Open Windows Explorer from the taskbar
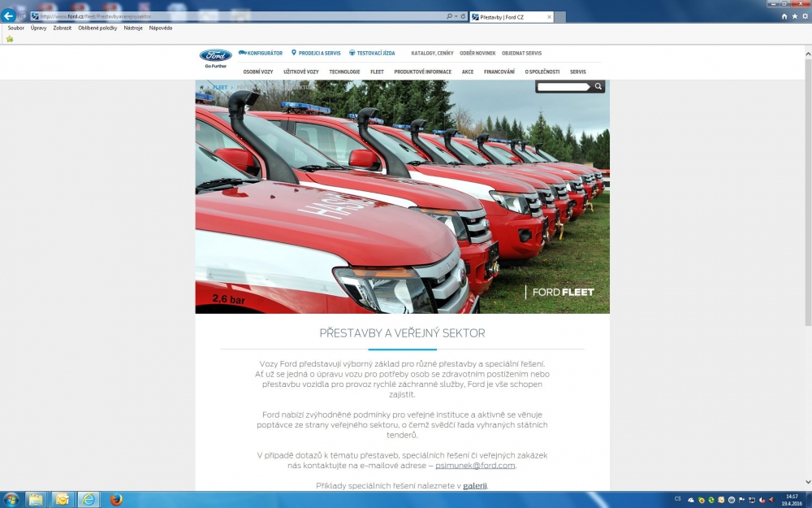The height and width of the screenshot is (508, 812). 36,500
